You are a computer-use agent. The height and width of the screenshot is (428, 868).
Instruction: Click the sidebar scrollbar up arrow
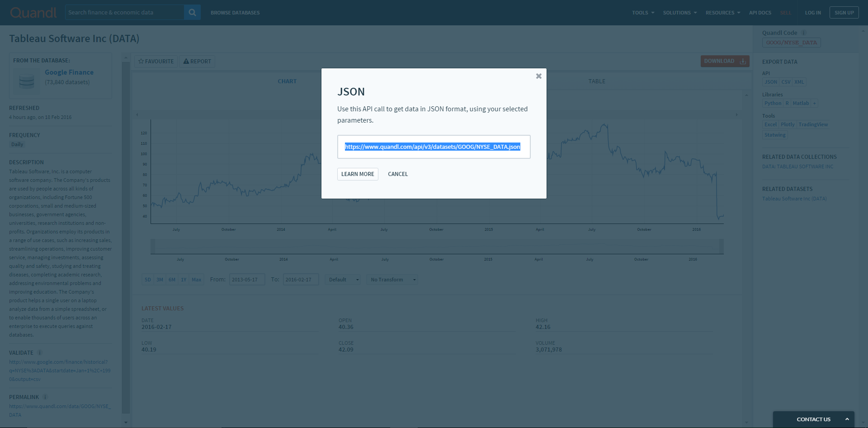(126, 57)
